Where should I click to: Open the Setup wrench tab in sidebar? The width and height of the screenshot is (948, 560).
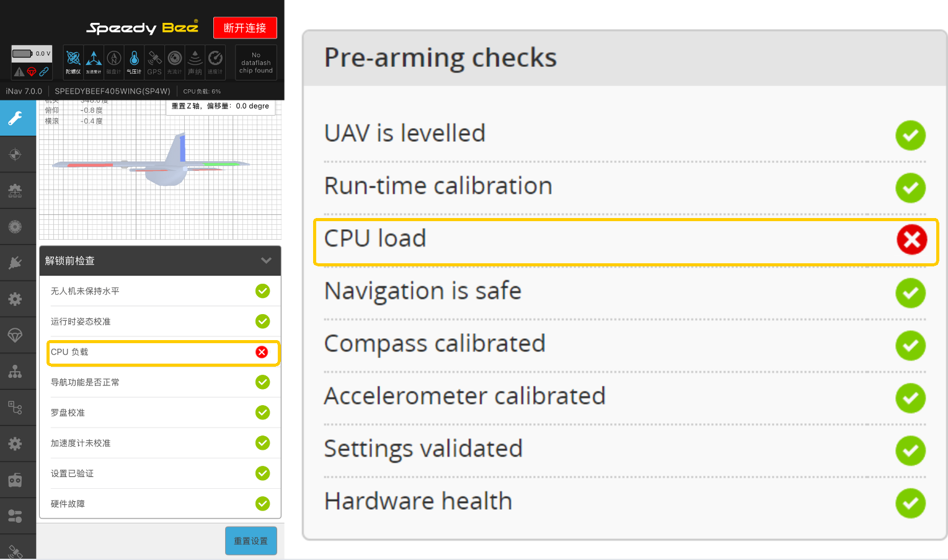coord(16,118)
